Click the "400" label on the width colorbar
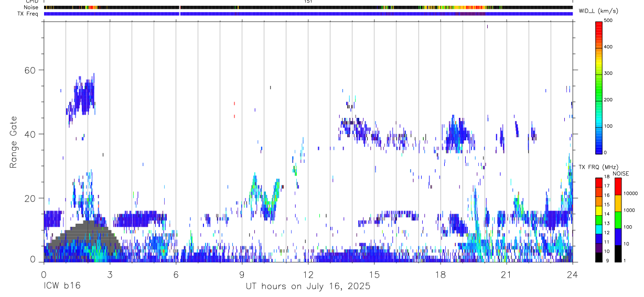The image size is (644, 297). 608,47
